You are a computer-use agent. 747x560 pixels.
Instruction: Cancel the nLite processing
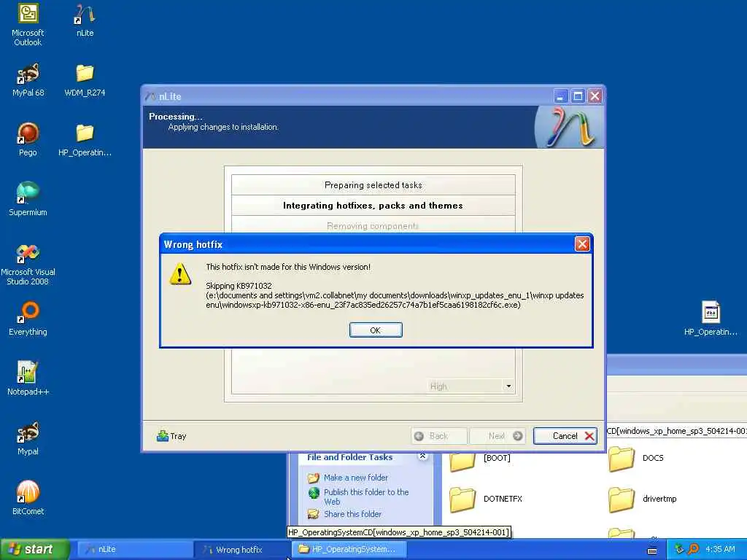click(565, 436)
